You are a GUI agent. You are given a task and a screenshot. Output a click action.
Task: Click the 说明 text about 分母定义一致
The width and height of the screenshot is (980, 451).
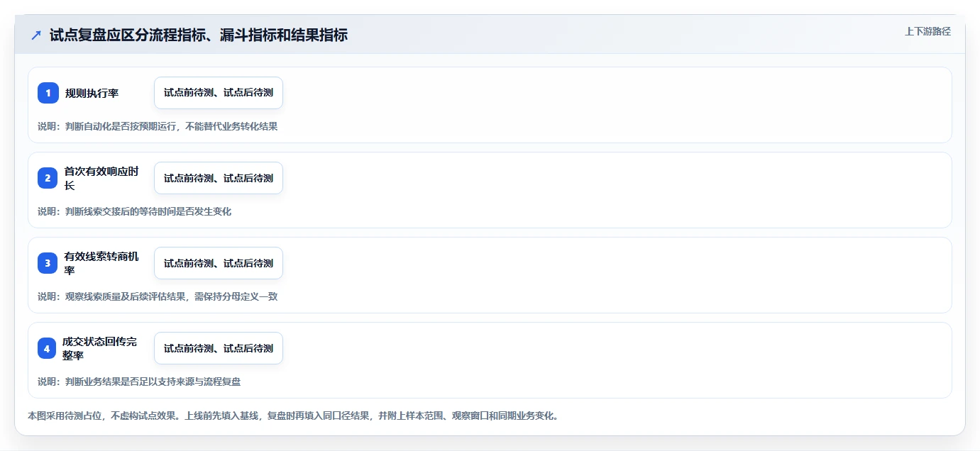tap(158, 296)
